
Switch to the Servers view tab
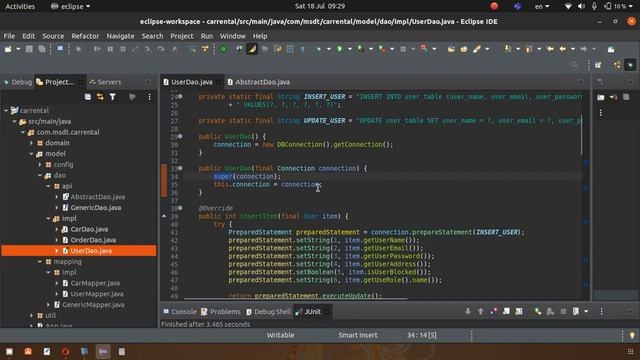(105, 82)
